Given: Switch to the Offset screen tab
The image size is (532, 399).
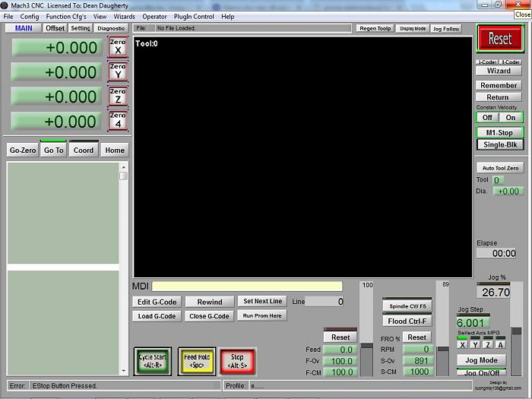Looking at the screenshot, I should 55,28.
